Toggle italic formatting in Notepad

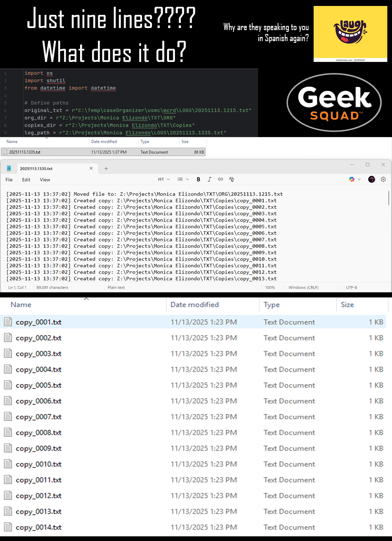[x=209, y=179]
